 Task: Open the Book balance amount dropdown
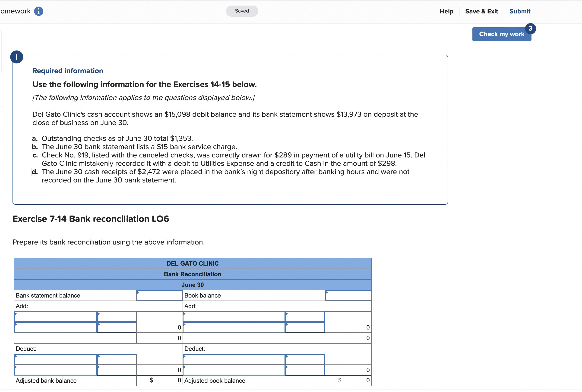[348, 295]
